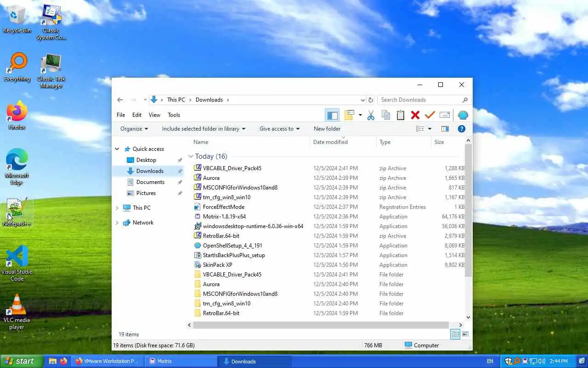Image resolution: width=588 pixels, height=368 pixels.
Task: Click the vertical scrollbar in file list
Action: coord(468,210)
